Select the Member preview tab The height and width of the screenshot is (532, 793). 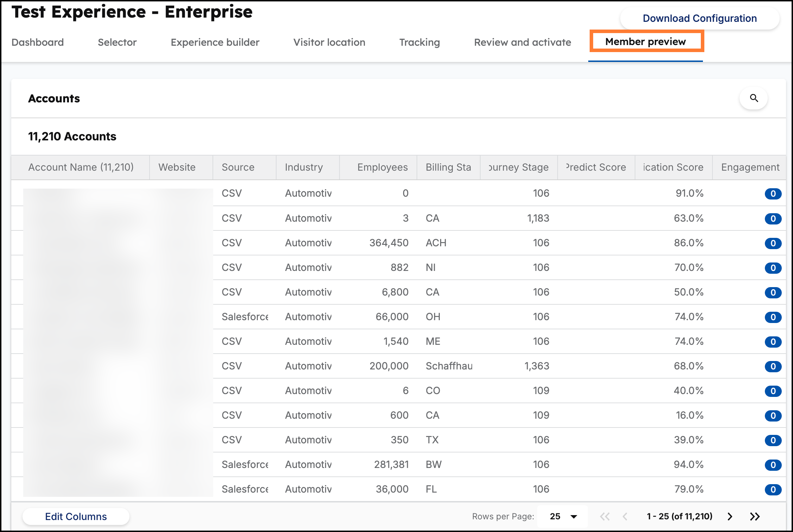tap(646, 42)
